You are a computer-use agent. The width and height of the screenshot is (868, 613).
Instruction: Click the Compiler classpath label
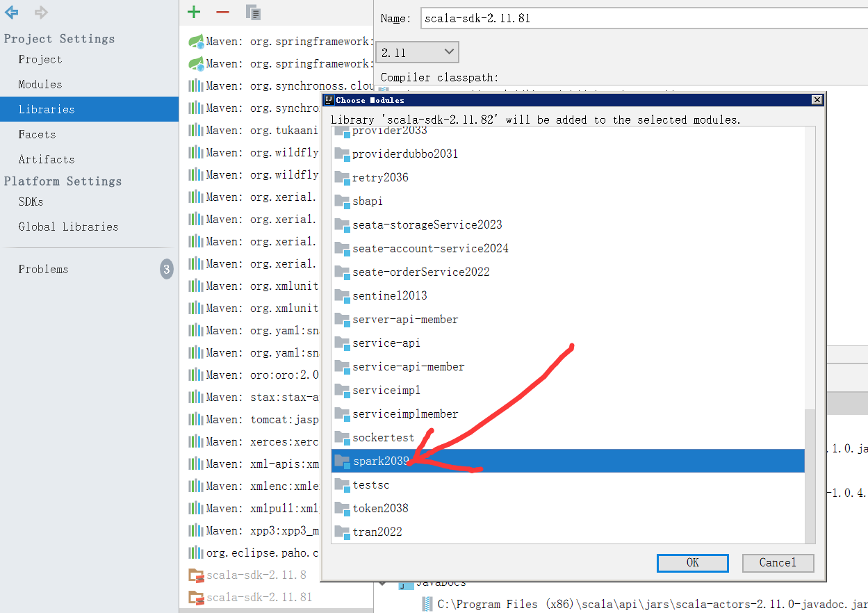pos(440,78)
